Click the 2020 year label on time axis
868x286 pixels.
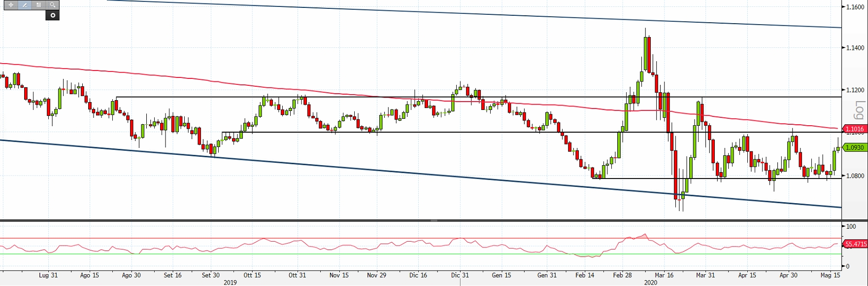(x=651, y=283)
